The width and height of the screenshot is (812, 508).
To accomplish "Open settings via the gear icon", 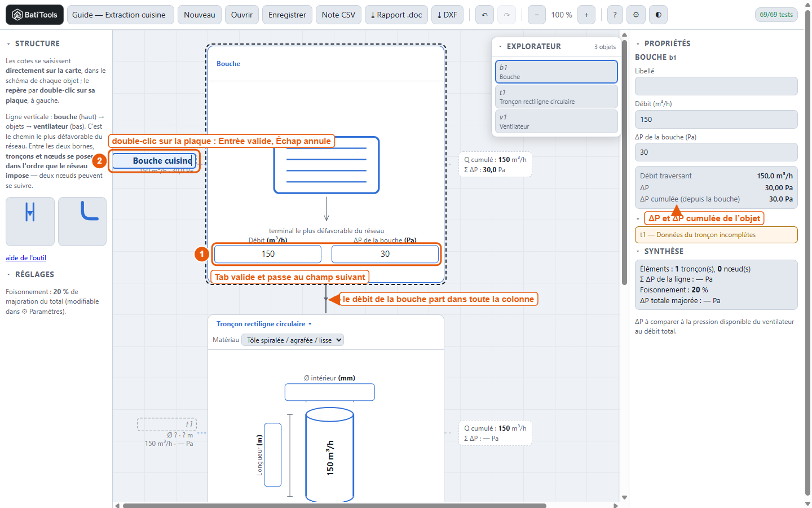I will tap(636, 15).
